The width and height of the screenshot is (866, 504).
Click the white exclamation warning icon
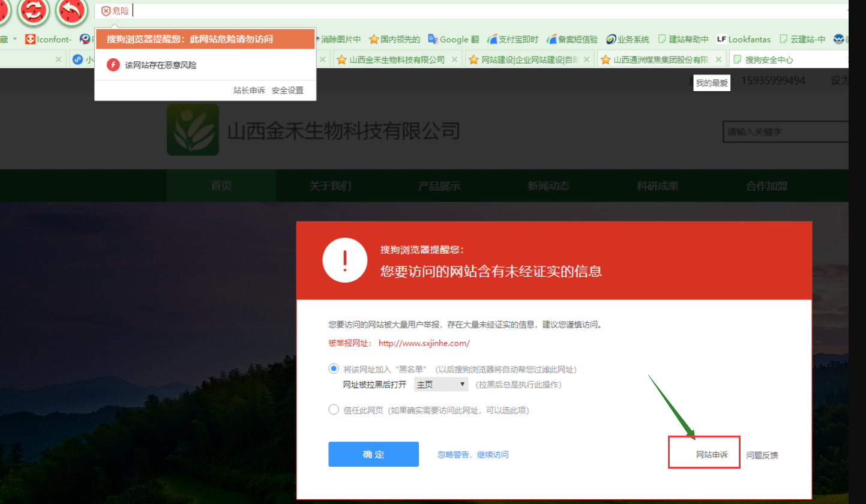345,260
